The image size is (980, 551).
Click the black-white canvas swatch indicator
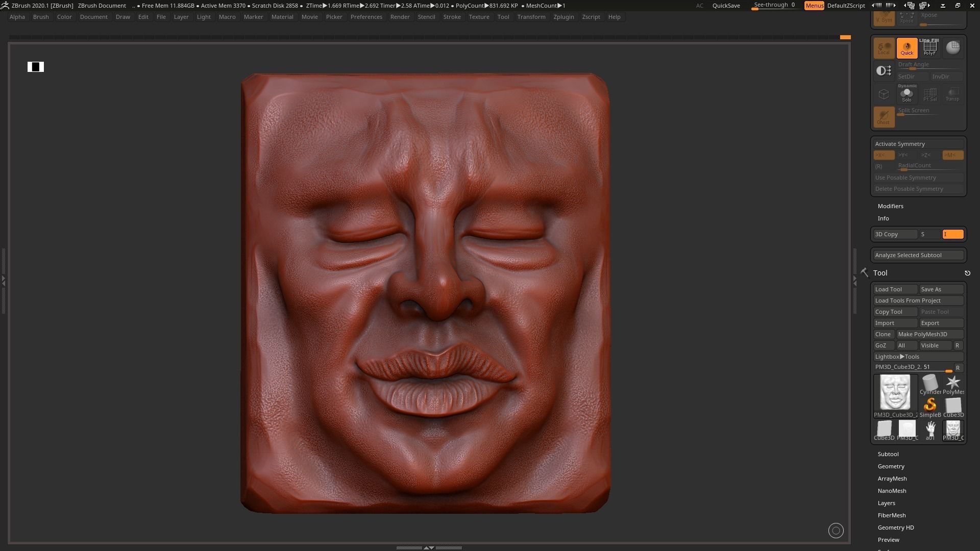[x=36, y=67]
